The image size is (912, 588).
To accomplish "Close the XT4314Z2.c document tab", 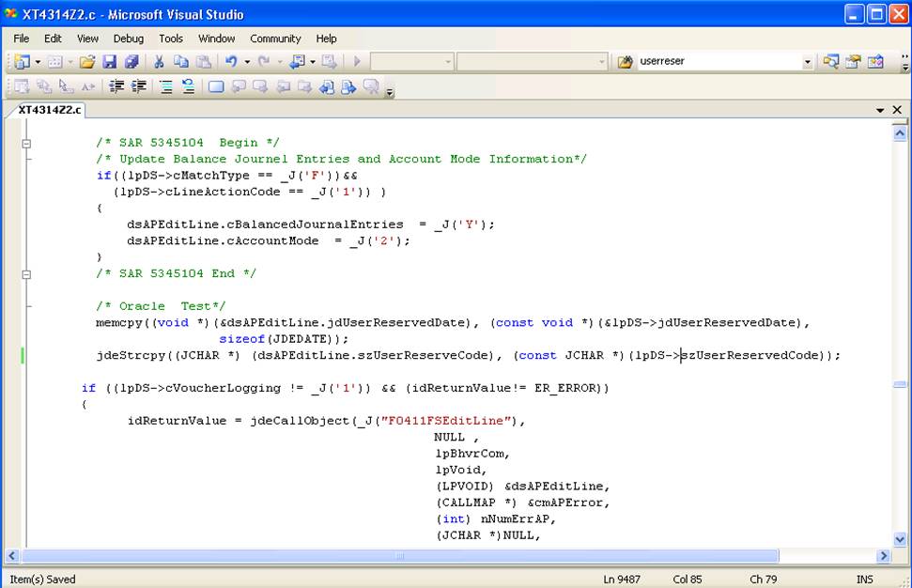I will [x=898, y=110].
